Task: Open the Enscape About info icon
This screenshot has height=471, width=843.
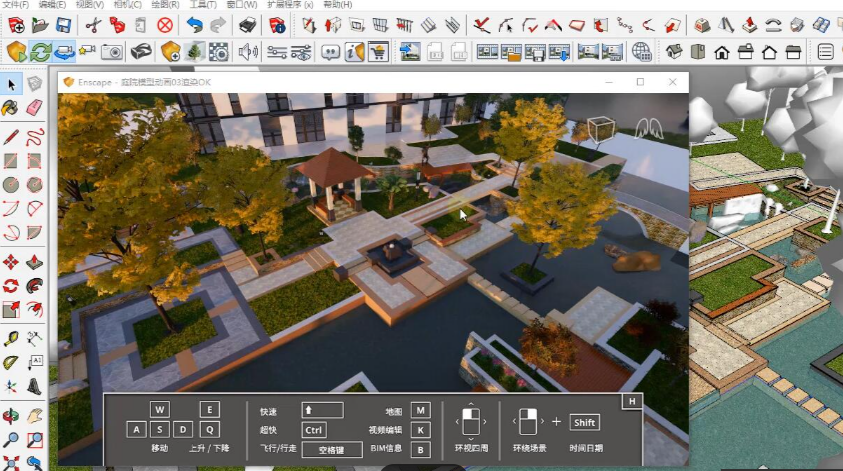Action: pyautogui.click(x=354, y=52)
